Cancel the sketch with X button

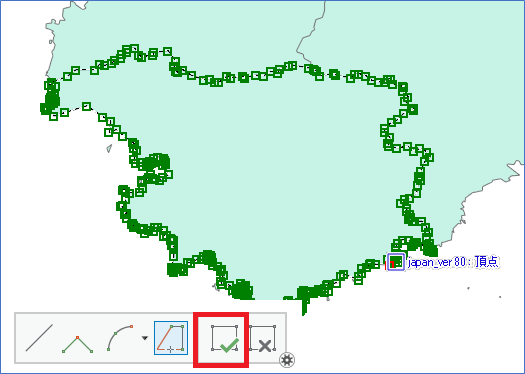tap(263, 338)
